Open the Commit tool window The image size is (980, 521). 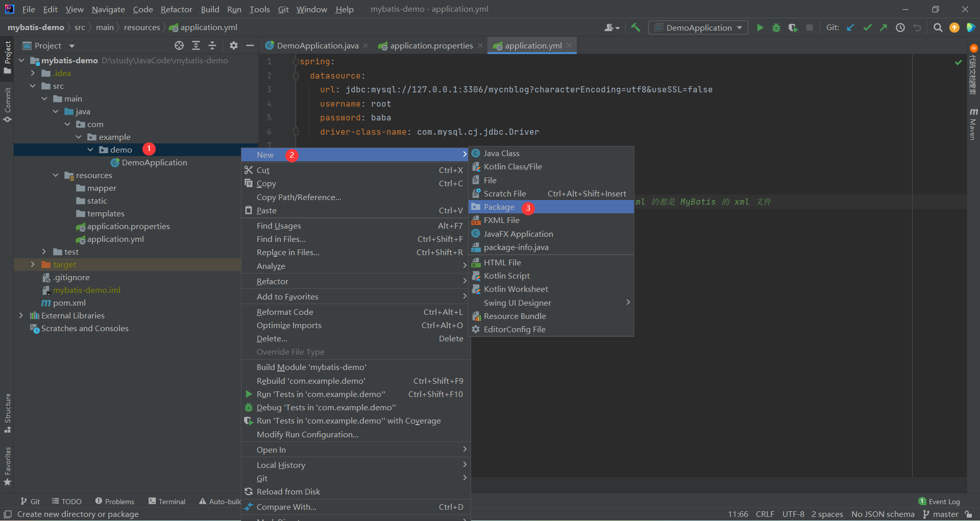click(x=7, y=105)
